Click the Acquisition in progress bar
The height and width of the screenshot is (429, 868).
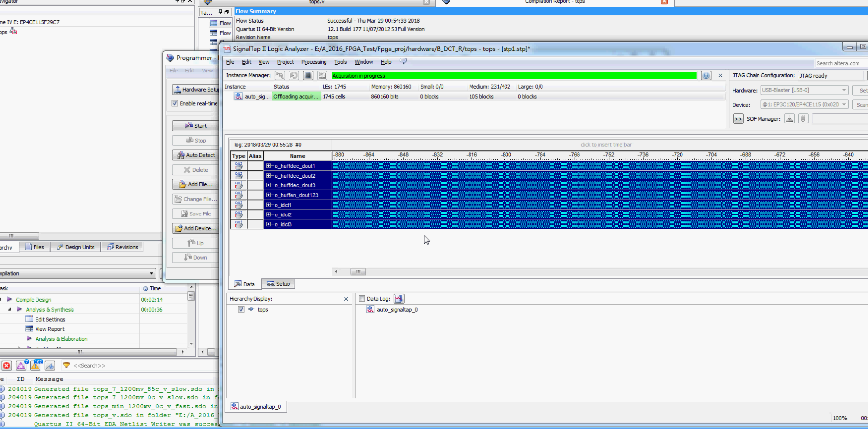(514, 75)
